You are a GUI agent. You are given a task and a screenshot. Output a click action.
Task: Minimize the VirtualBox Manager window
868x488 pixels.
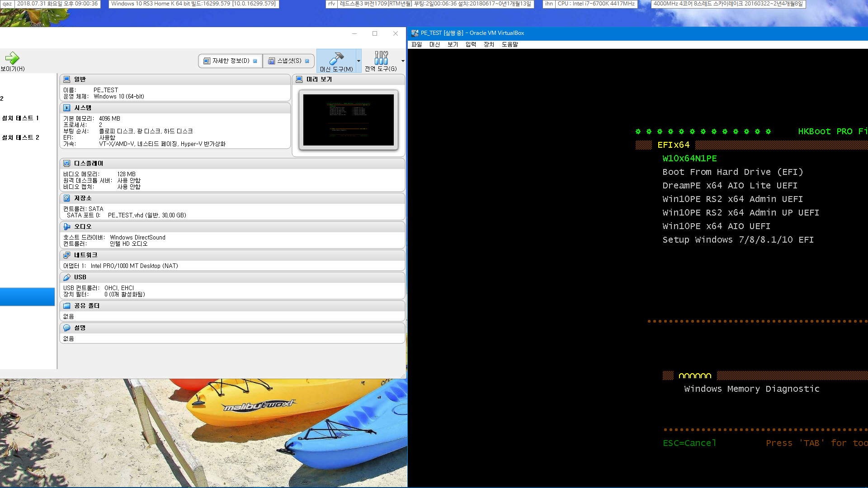354,33
